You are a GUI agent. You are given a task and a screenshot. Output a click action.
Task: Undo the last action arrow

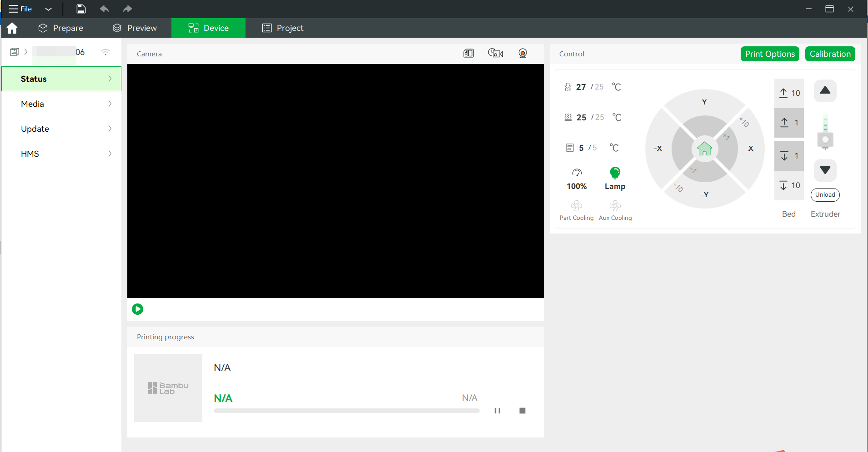pyautogui.click(x=104, y=9)
